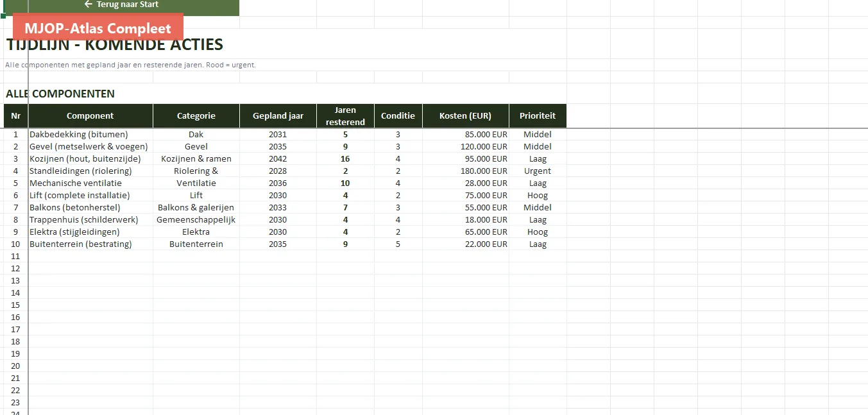Click the 95.000 EUR cost cell
868x415 pixels.
466,159
